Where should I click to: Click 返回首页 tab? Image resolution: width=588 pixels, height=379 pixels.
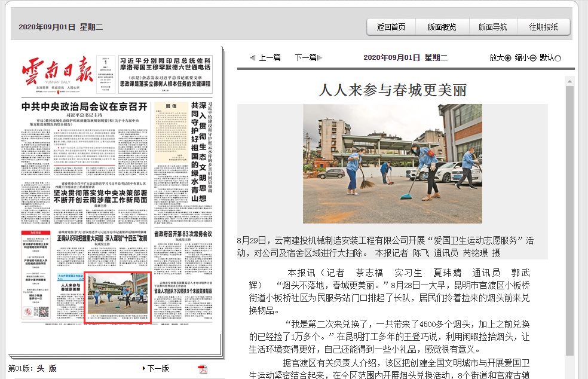[391, 27]
